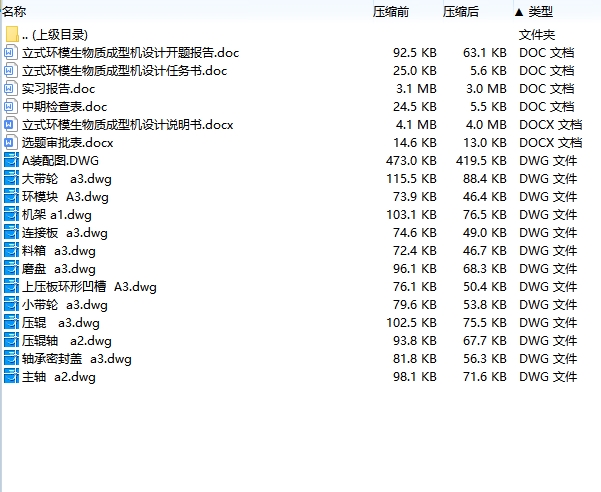
Task: Click the 4.0 MB compressed size value
Action: [487, 125]
